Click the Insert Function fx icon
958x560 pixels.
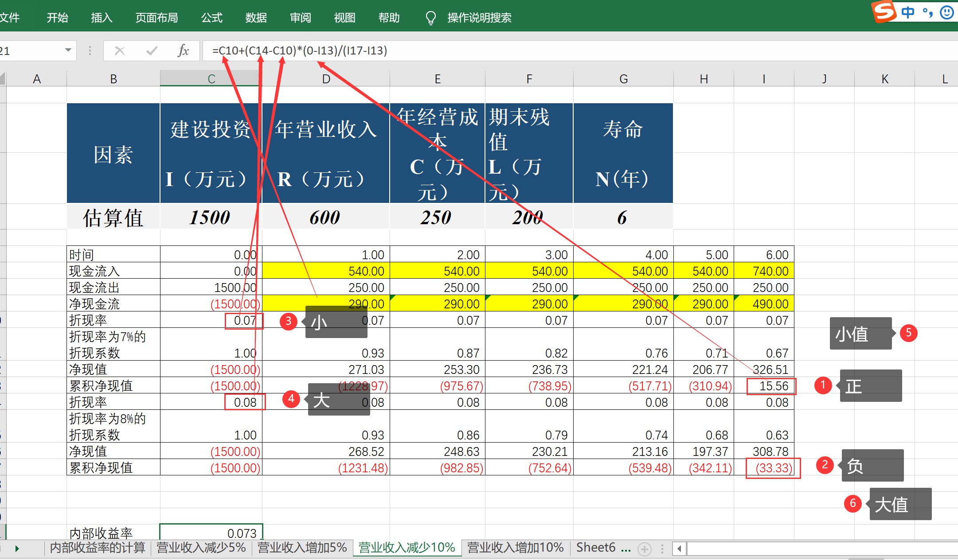pyautogui.click(x=183, y=51)
